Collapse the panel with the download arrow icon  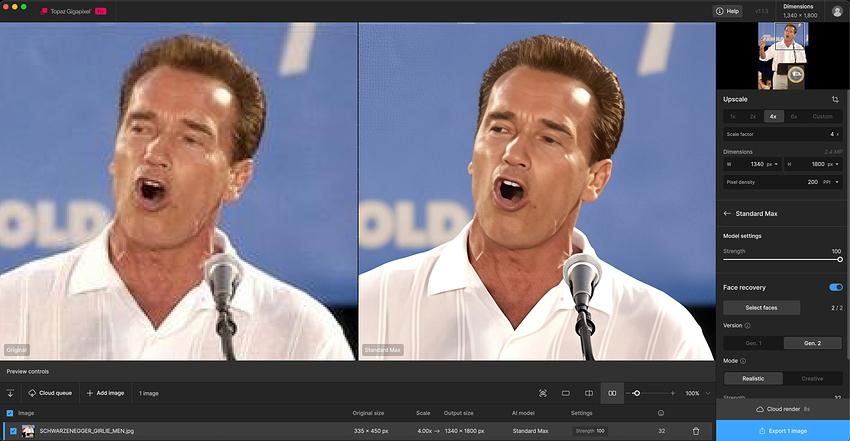tap(10, 393)
